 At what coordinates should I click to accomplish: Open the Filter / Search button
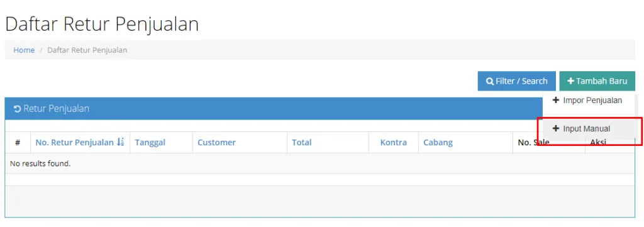click(517, 81)
